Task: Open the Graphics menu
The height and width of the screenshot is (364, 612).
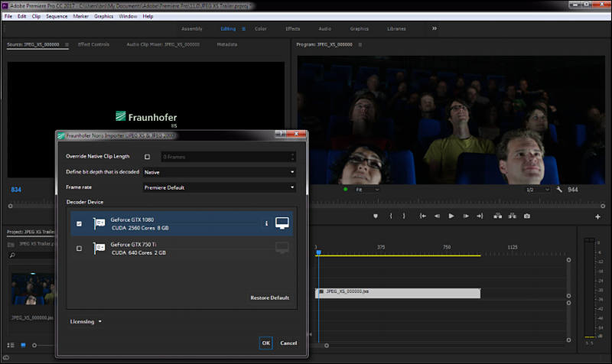Action: point(103,16)
